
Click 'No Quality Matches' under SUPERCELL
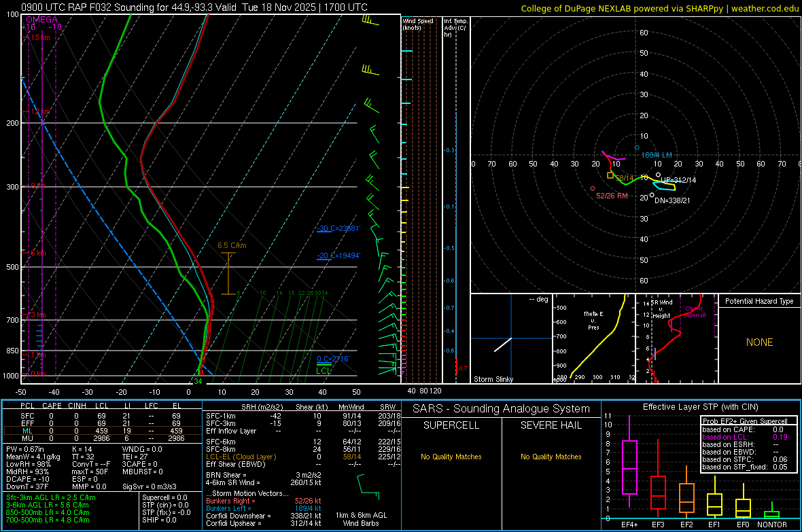(x=451, y=457)
